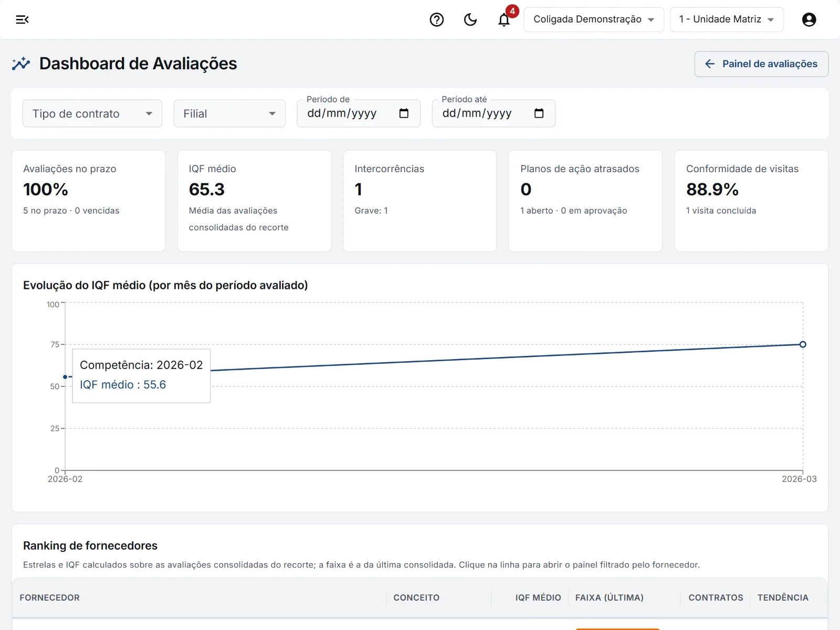Sort by IQF MÉDIO column header
Viewport: 840px width, 630px height.
pos(538,597)
